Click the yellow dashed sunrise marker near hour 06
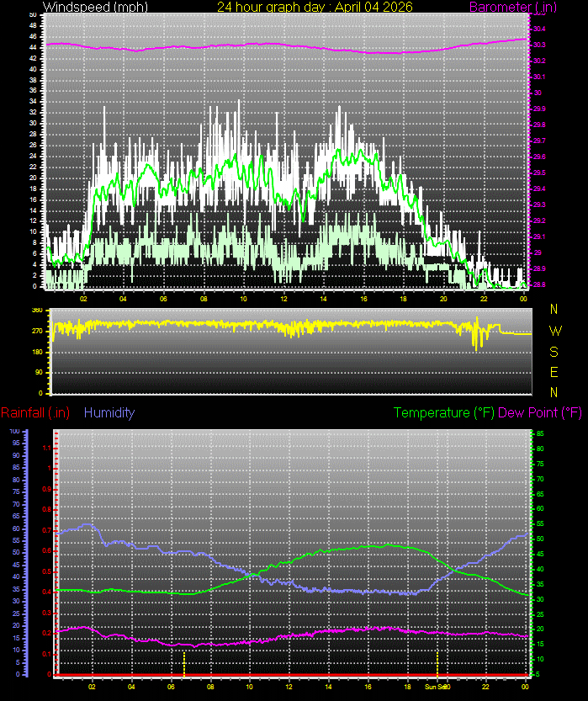The width and height of the screenshot is (588, 701). 183,663
